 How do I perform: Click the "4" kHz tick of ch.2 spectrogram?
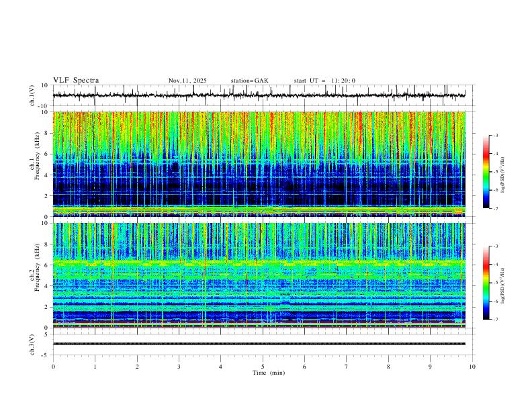pyautogui.click(x=47, y=286)
